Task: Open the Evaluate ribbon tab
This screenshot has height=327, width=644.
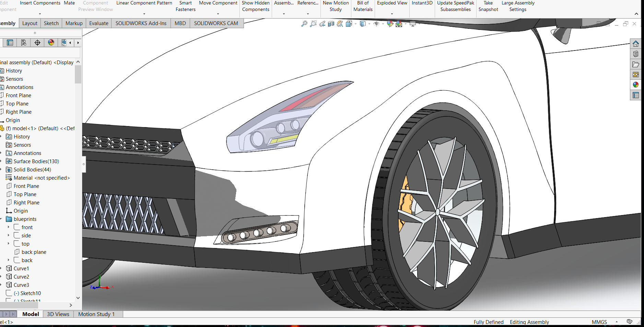Action: (98, 23)
